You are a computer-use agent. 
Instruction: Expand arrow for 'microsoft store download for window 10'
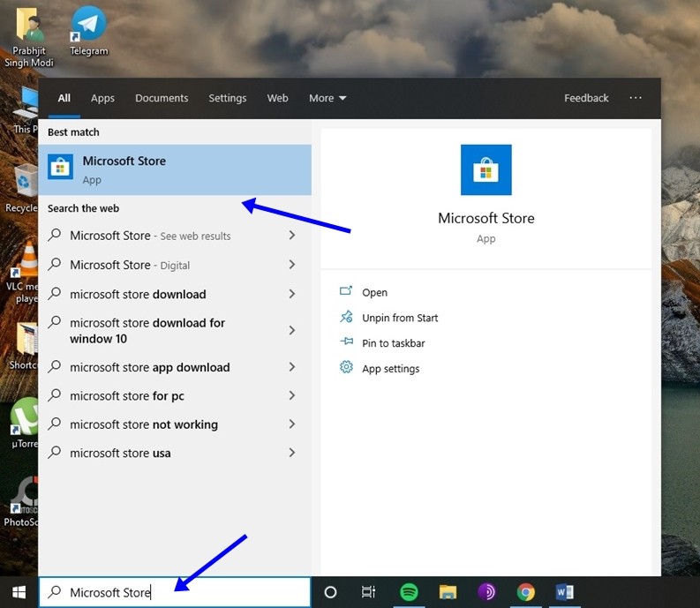pyautogui.click(x=292, y=330)
